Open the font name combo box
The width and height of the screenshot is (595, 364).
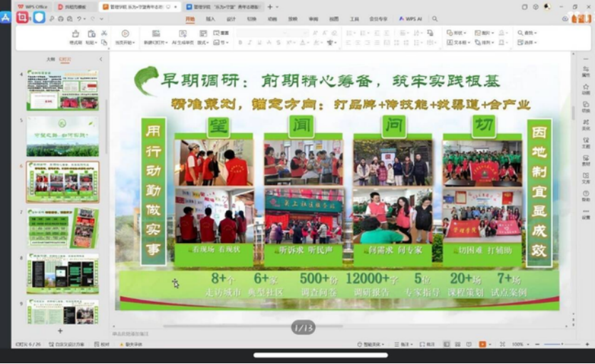coord(262,33)
